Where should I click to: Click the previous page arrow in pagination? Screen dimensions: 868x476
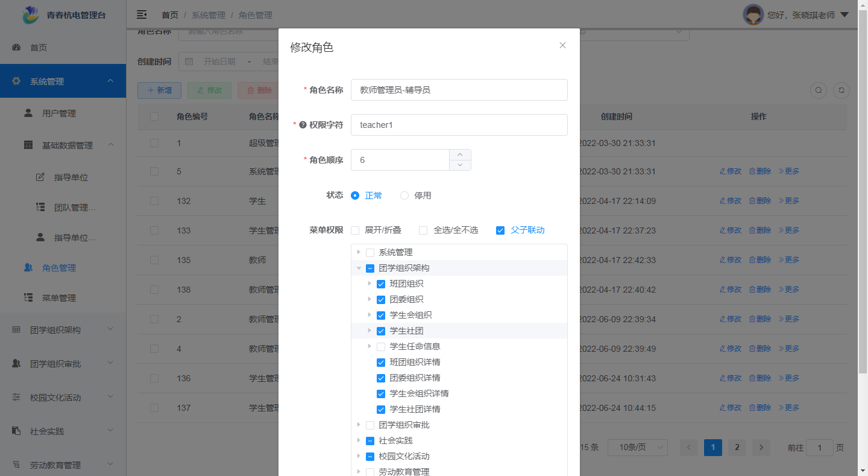click(x=689, y=447)
